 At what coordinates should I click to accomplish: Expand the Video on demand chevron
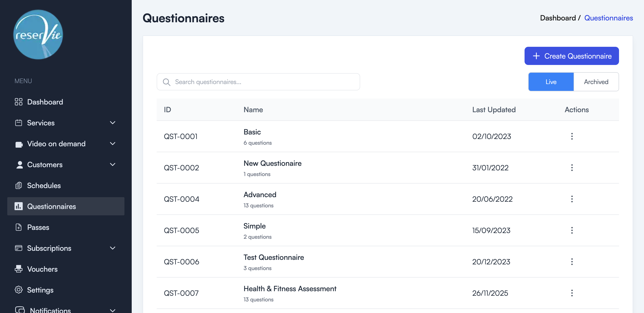113,144
